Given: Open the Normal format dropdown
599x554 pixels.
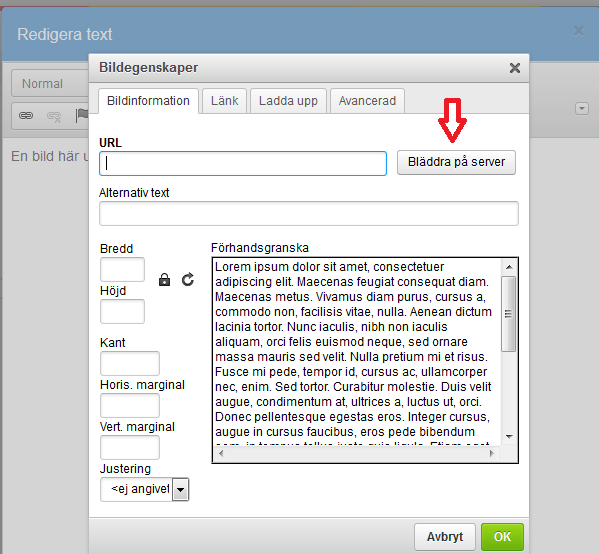Looking at the screenshot, I should click(50, 83).
